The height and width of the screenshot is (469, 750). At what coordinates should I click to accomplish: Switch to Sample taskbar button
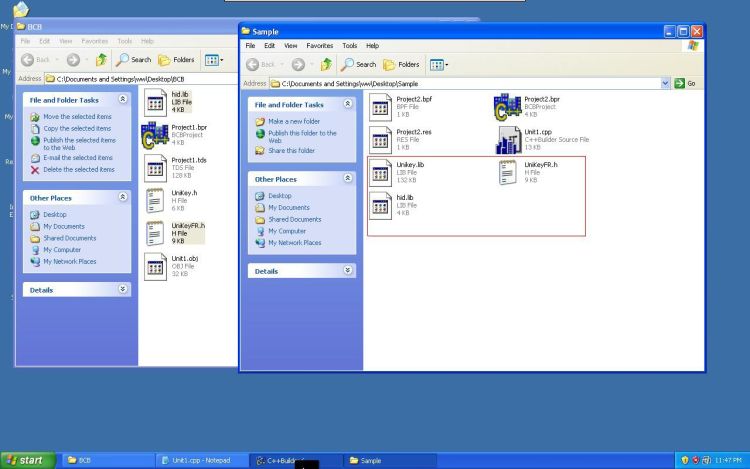click(390, 460)
